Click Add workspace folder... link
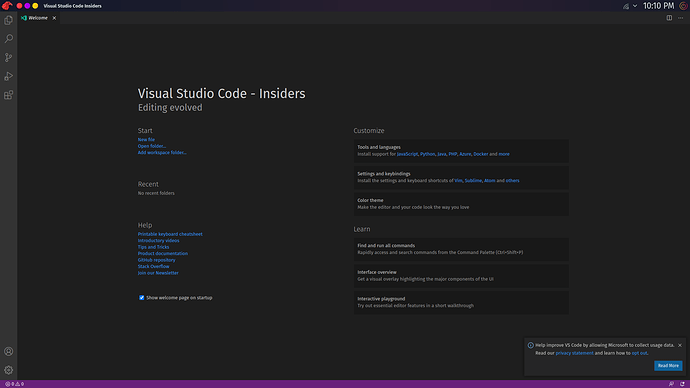This screenshot has width=690, height=388. click(x=162, y=153)
